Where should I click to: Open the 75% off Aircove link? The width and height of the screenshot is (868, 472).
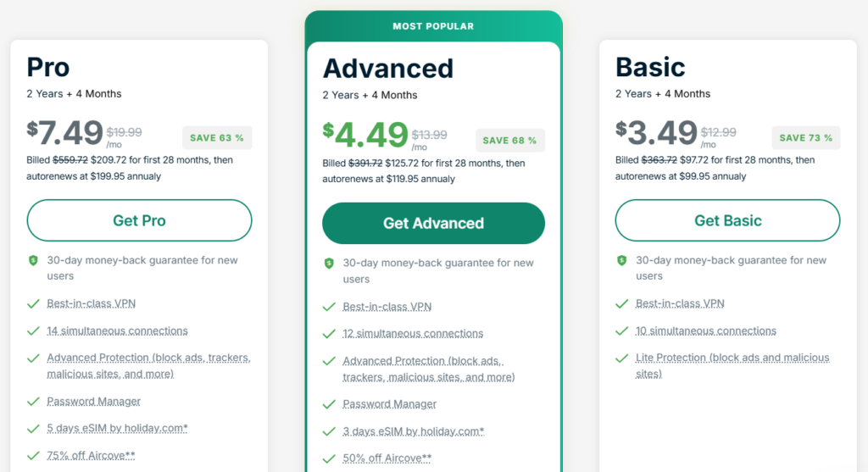91,455
